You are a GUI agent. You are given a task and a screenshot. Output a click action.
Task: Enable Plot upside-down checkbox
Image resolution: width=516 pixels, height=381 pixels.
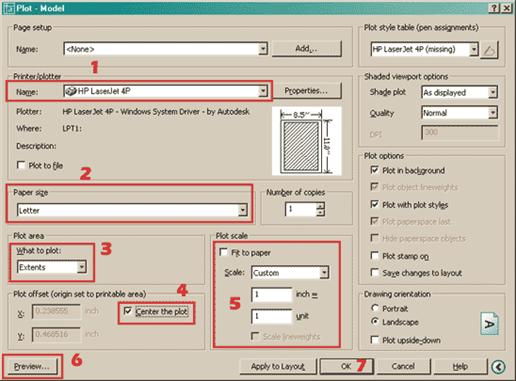374,340
